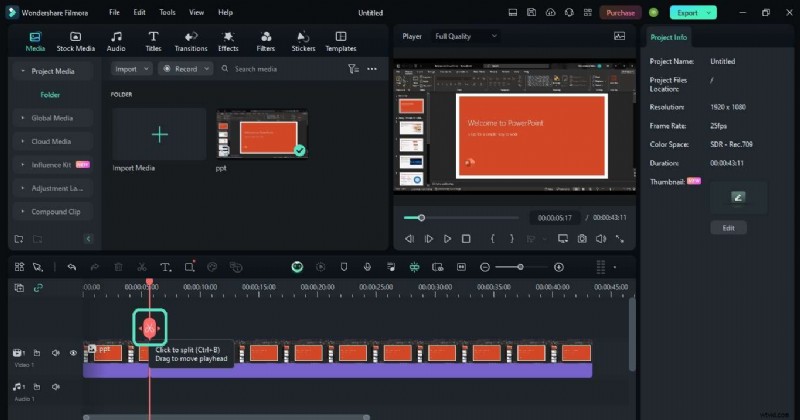Undo the last action
This screenshot has height=420, width=800.
pos(72,267)
